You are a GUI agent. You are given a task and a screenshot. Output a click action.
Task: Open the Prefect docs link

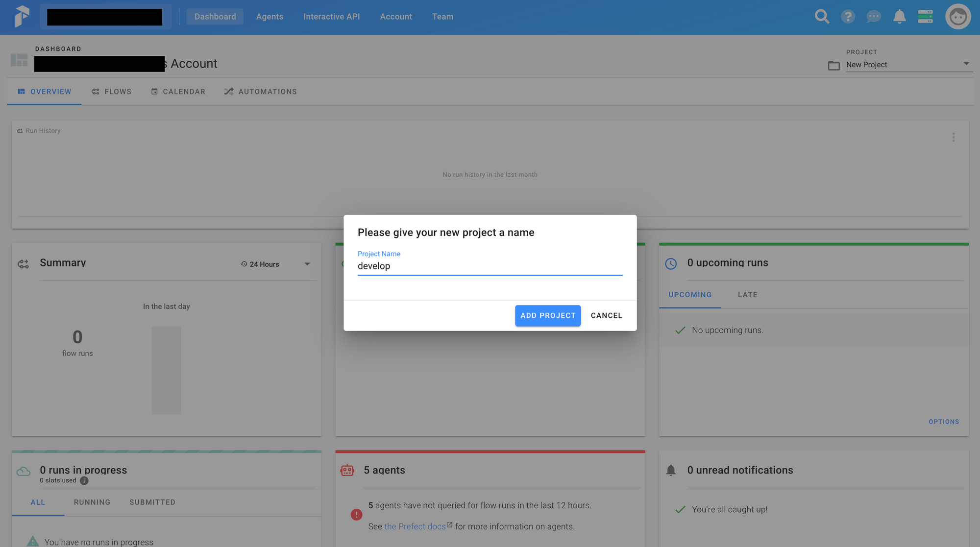(416, 526)
